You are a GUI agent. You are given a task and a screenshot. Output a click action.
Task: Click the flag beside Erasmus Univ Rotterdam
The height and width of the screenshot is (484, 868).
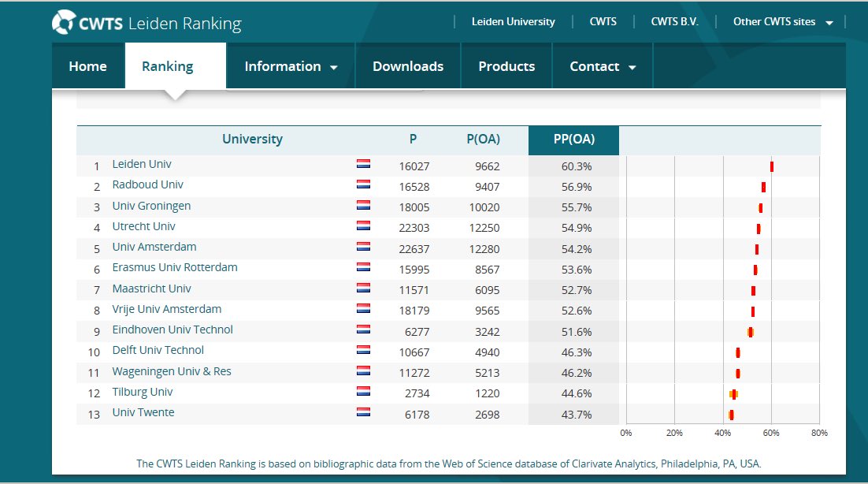(363, 267)
